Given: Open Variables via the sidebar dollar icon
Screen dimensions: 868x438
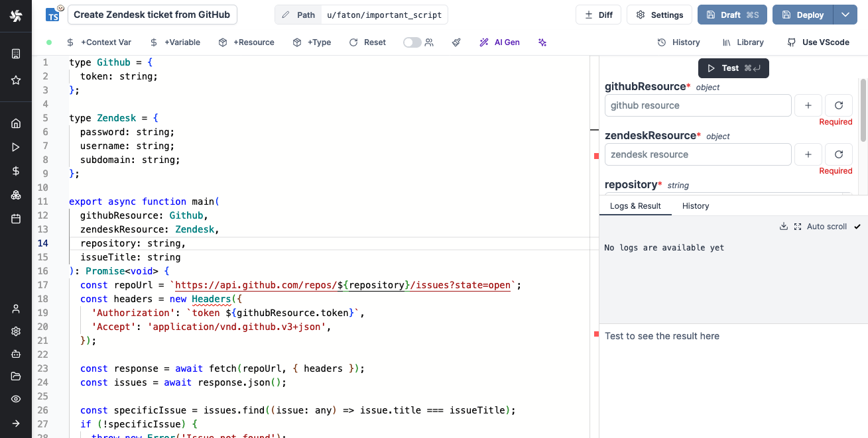Looking at the screenshot, I should point(16,171).
